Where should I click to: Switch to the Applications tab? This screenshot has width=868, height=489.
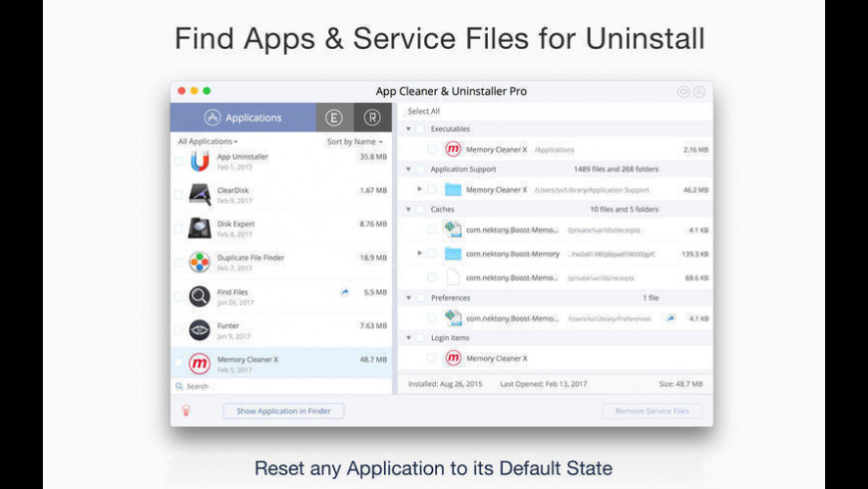pos(243,118)
